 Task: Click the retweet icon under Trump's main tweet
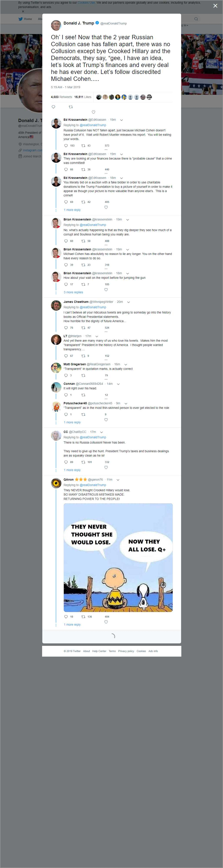pos(71,107)
